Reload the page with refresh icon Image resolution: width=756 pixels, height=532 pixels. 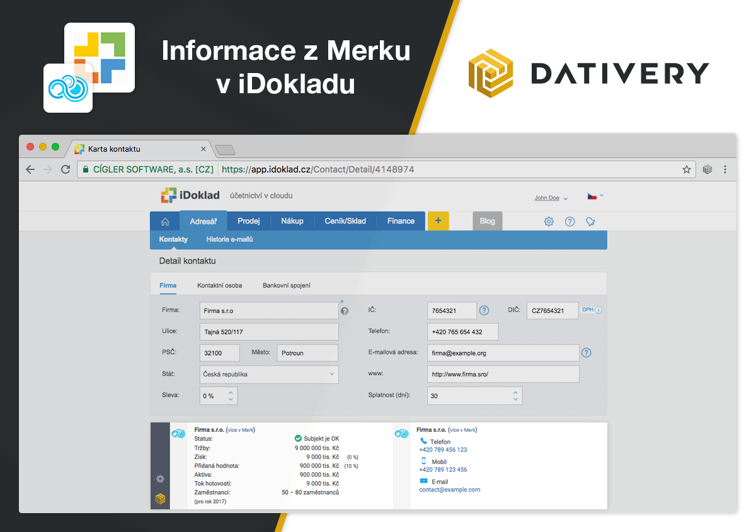pyautogui.click(x=66, y=169)
